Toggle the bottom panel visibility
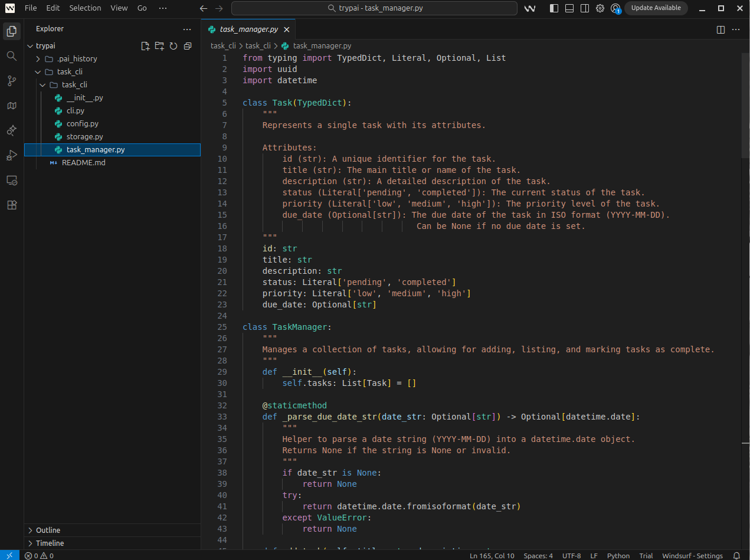Viewport: 750px width, 560px height. pos(569,8)
